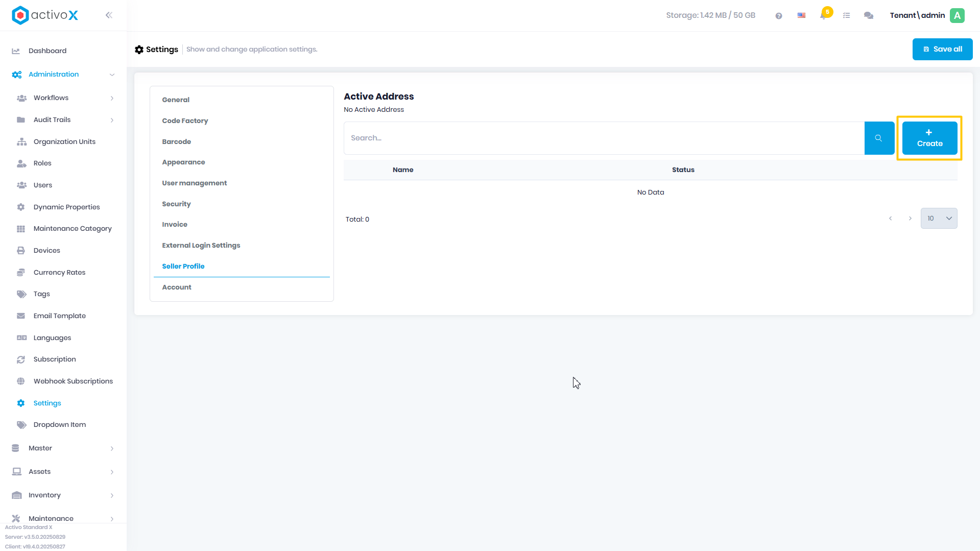The height and width of the screenshot is (551, 980).
Task: Open user avatar A menu
Action: (x=957, y=15)
